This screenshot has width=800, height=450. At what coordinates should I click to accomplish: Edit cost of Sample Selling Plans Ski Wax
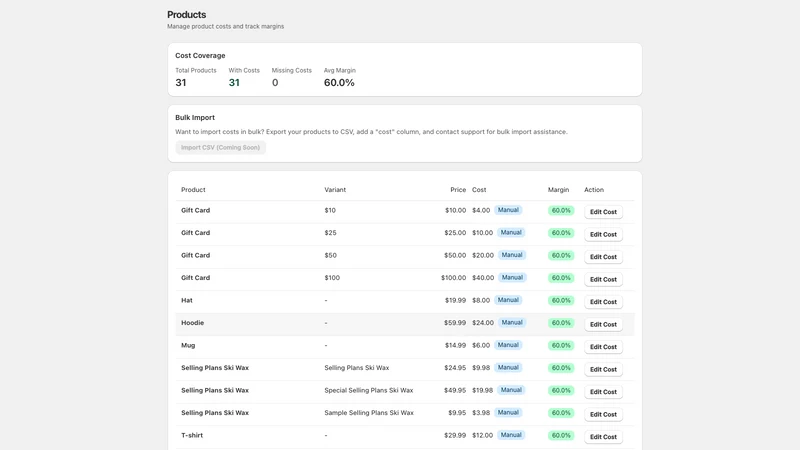(603, 414)
